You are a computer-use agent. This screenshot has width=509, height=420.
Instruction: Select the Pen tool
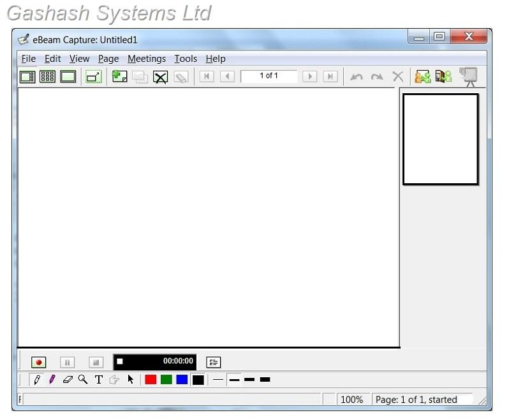[x=37, y=379]
